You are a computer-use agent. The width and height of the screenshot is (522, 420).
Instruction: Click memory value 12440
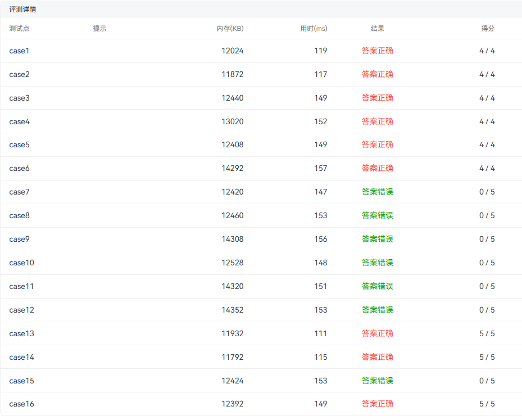point(233,98)
